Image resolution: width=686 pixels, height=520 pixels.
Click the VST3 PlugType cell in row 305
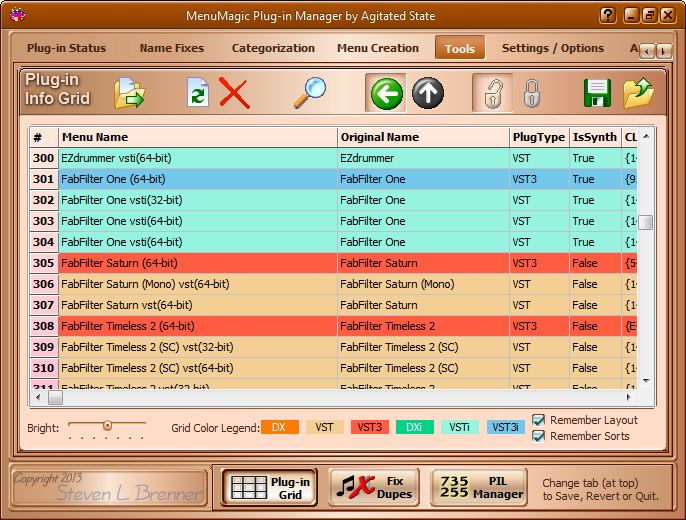pos(539,263)
